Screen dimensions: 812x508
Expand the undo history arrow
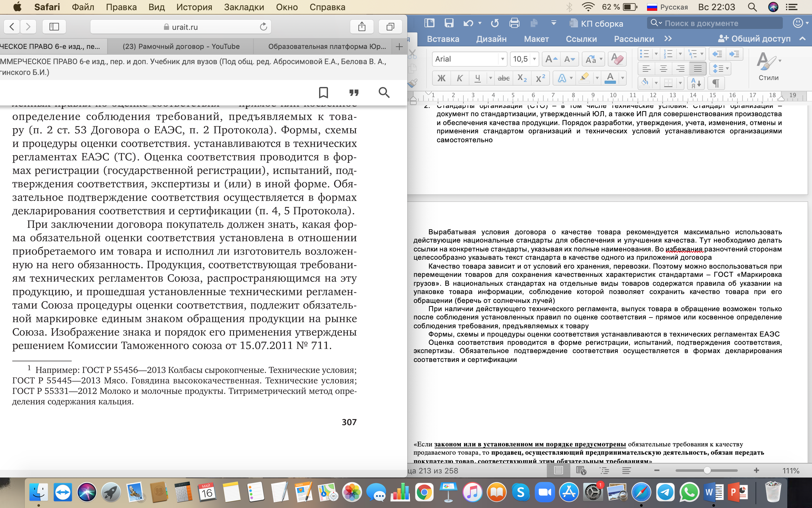[x=480, y=23]
